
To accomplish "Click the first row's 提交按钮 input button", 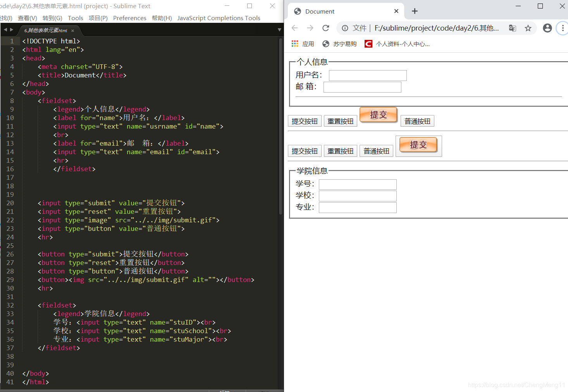I will pyautogui.click(x=305, y=121).
